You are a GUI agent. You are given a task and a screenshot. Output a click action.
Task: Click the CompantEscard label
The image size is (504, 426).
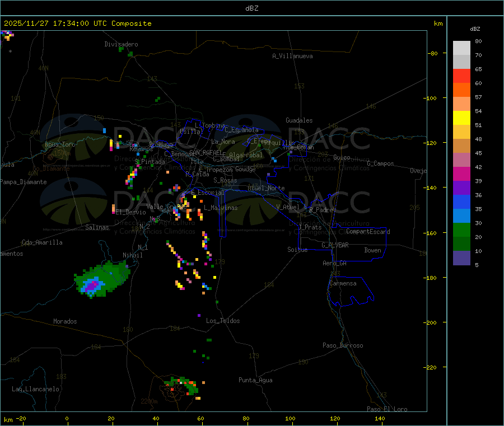[368, 231]
